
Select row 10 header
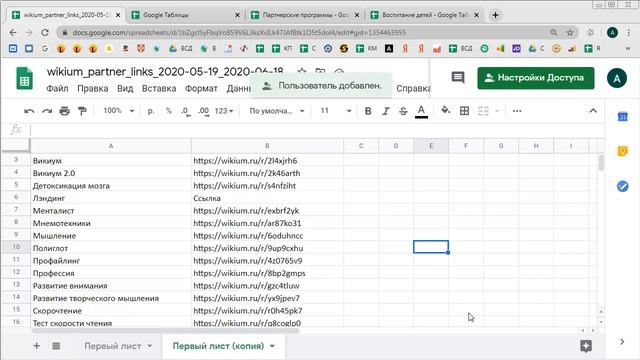pyautogui.click(x=16, y=247)
